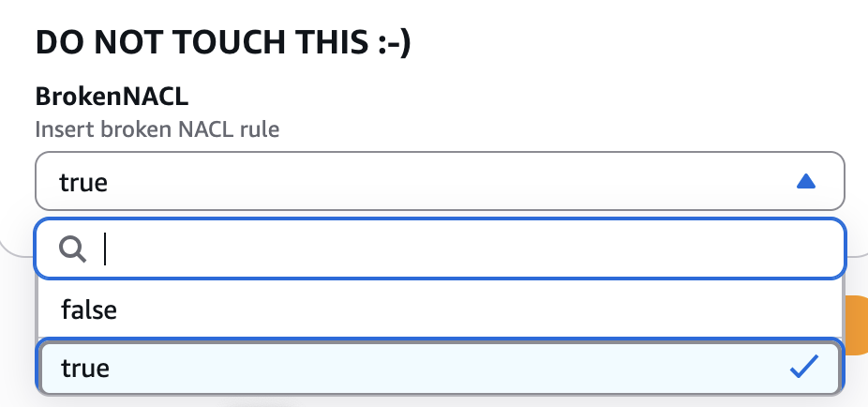Collapse the BrokenNACL dropdown via blue triangle
The image size is (868, 407).
point(805,181)
